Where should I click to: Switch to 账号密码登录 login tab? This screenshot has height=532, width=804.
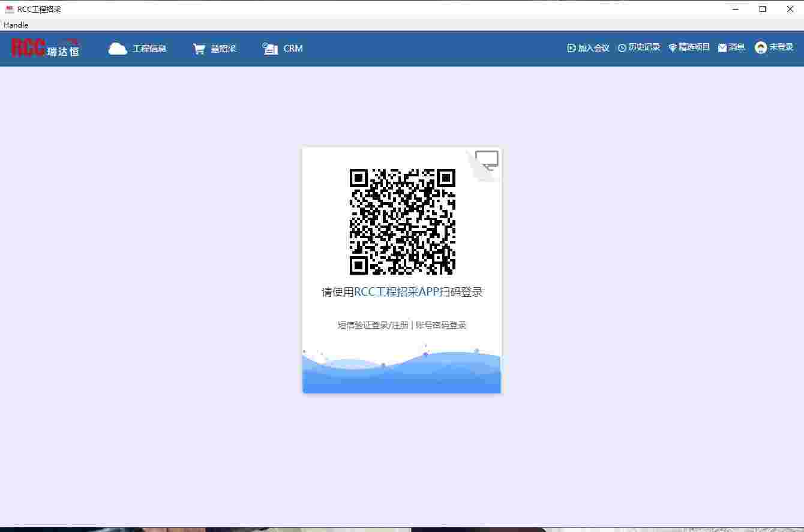click(x=442, y=325)
